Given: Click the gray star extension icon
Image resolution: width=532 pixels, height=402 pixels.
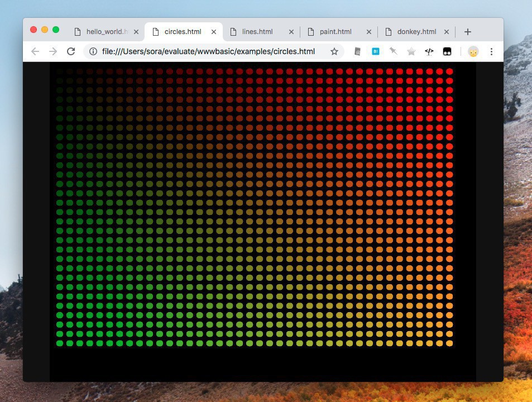Looking at the screenshot, I should tap(411, 52).
